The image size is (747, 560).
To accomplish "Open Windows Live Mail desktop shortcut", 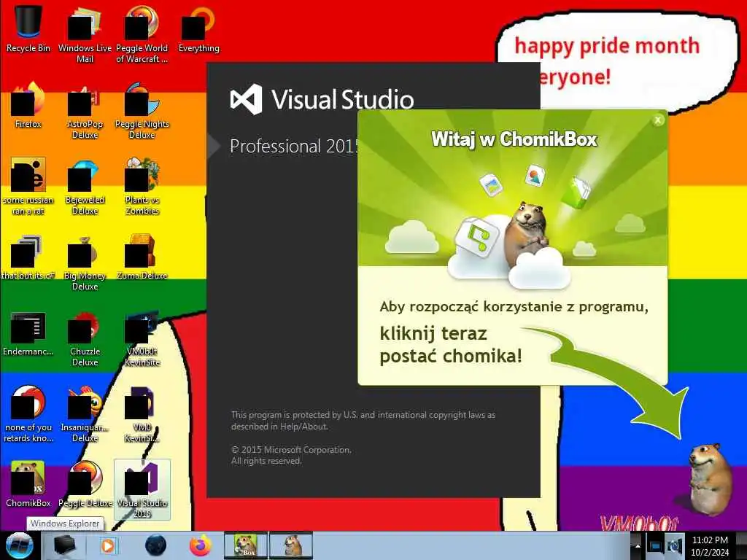I will (85, 34).
